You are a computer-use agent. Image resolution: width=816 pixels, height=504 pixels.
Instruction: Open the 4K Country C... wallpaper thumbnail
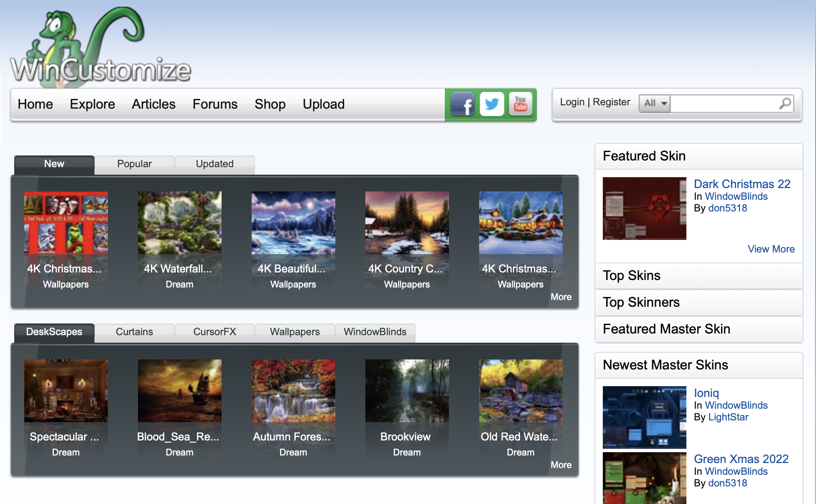(407, 223)
